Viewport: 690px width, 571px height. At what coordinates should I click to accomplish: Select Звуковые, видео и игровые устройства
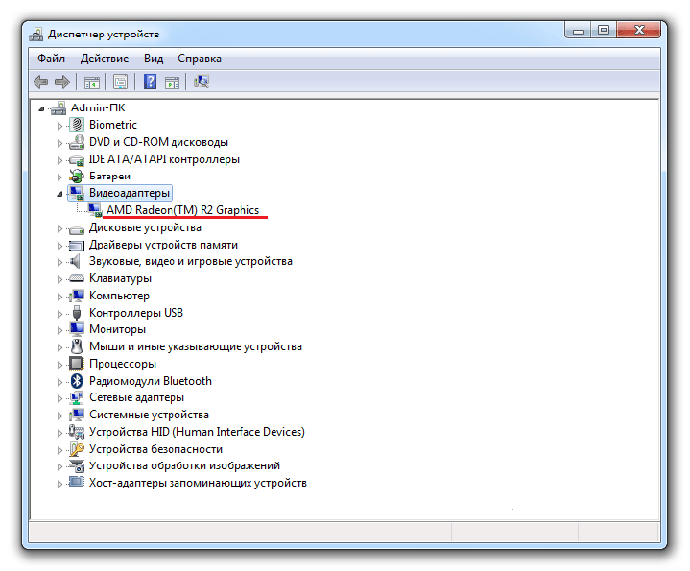click(190, 261)
